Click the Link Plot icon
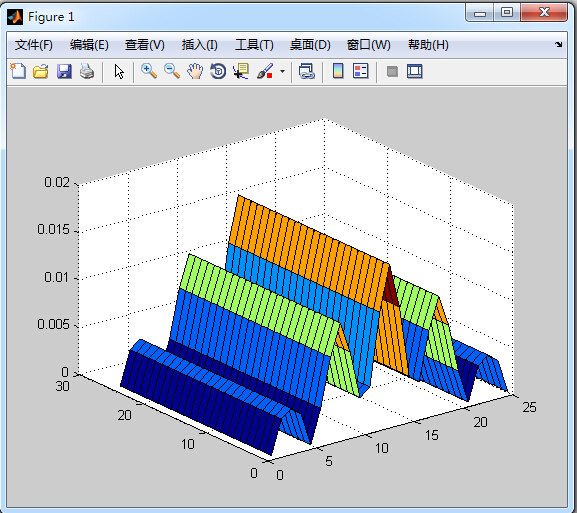The width and height of the screenshot is (577, 513). pos(307,71)
